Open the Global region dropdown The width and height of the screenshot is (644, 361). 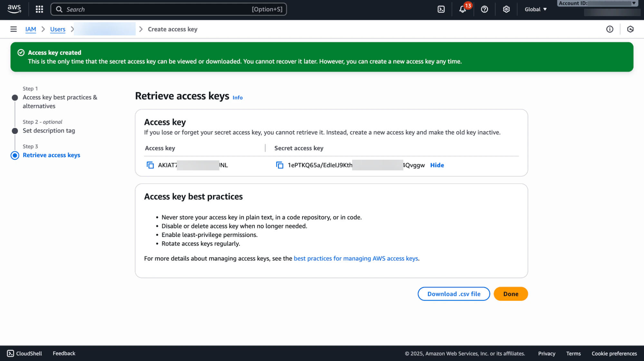[535, 9]
